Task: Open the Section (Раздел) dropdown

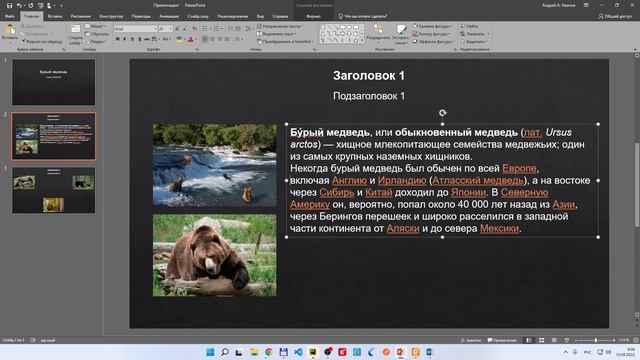Action: (x=96, y=42)
